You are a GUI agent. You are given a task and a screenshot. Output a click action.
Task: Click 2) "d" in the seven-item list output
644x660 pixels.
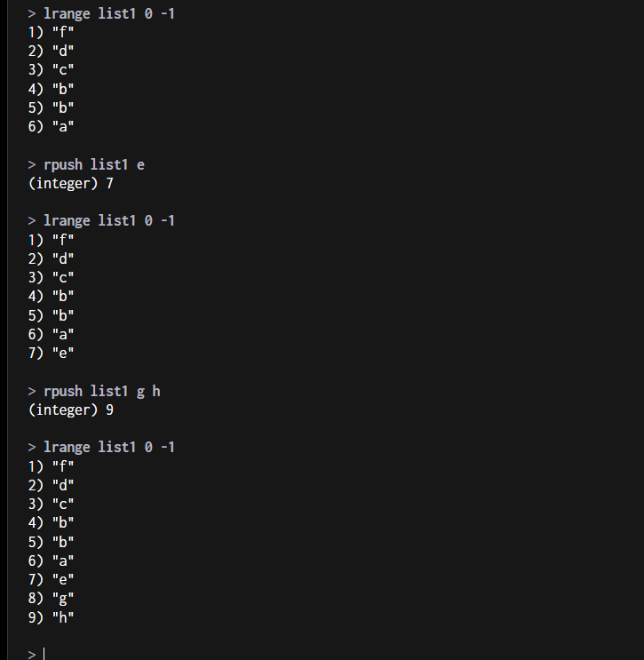[51, 258]
